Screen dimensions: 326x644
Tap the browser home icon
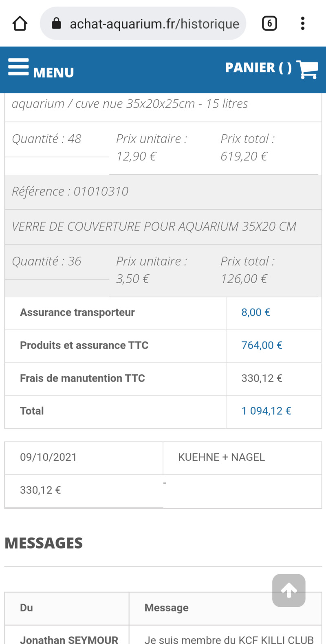point(20,23)
